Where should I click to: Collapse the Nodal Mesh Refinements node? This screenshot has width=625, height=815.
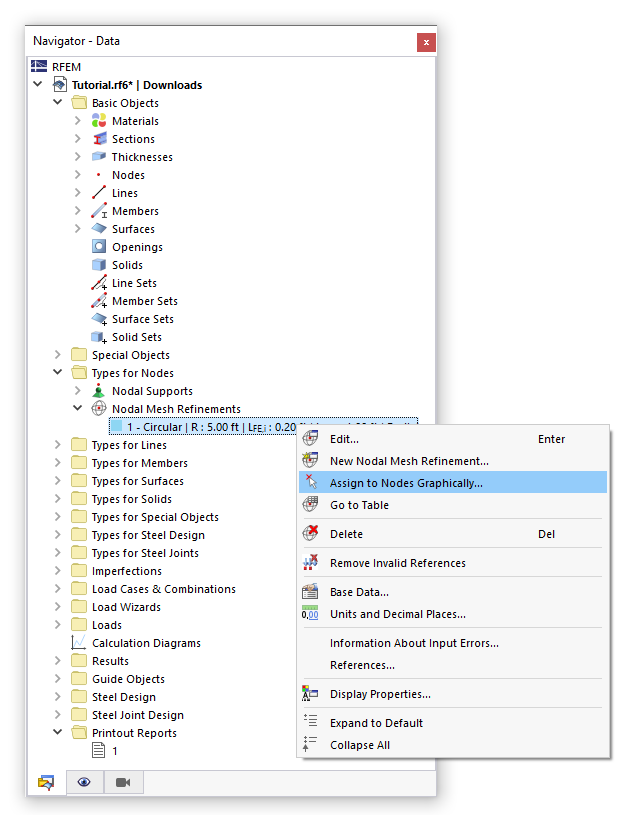(x=77, y=408)
